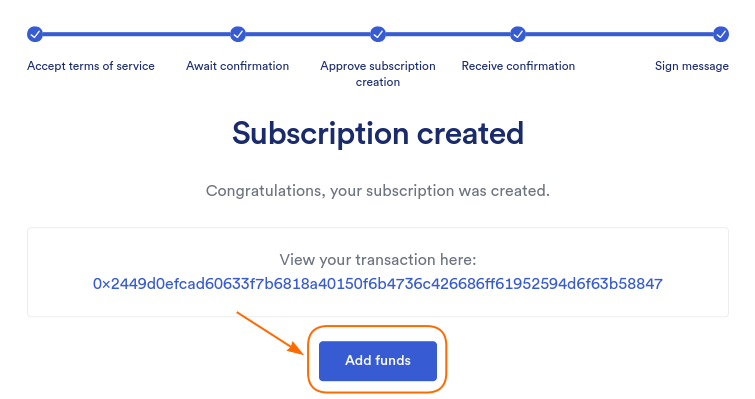Click the Accept terms of service step label
Image resolution: width=755 pixels, height=399 pixels.
click(x=91, y=66)
